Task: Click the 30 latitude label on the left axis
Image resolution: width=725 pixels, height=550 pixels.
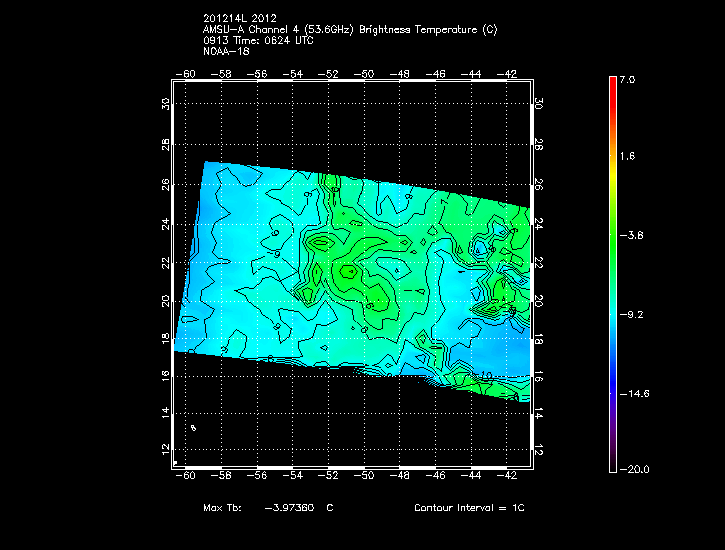Action: pyautogui.click(x=166, y=103)
